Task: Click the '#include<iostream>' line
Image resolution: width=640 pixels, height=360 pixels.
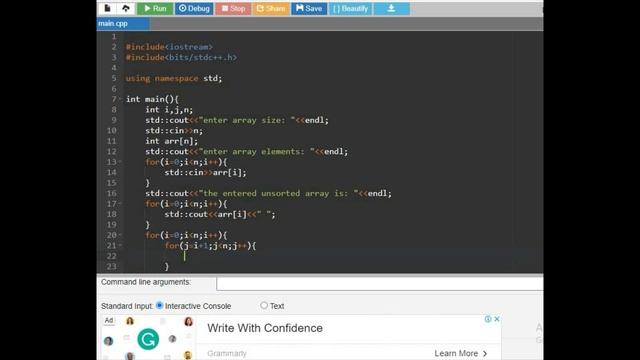Action: click(169, 47)
